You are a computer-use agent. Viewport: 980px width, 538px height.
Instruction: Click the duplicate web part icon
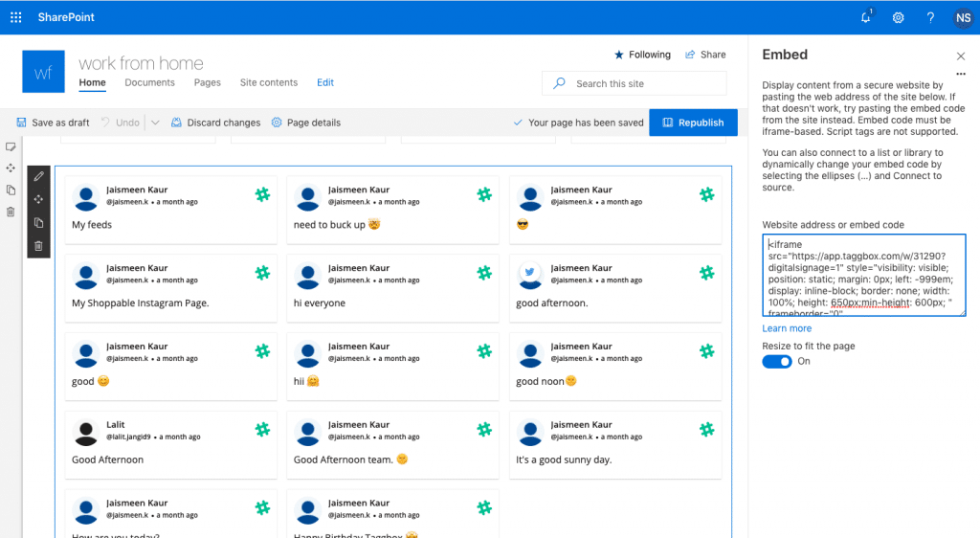pos(38,222)
